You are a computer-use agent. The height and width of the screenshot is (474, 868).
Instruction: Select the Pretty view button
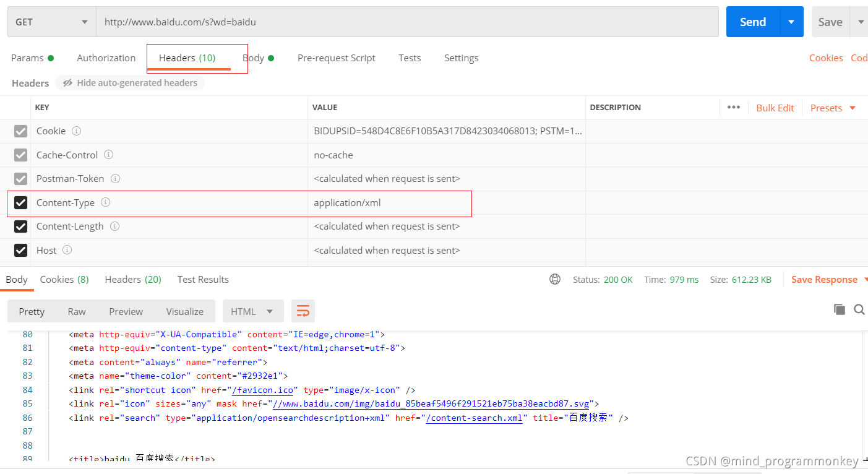pyautogui.click(x=32, y=311)
